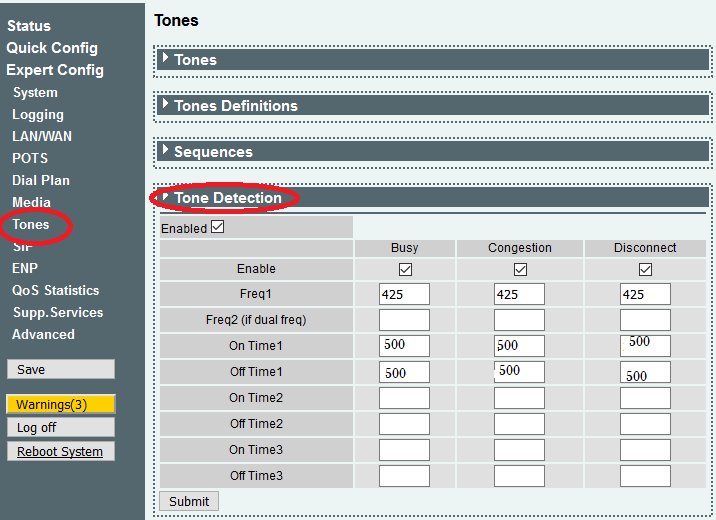Click the Save button in sidebar
Screen dimensions: 716x520
60,370
